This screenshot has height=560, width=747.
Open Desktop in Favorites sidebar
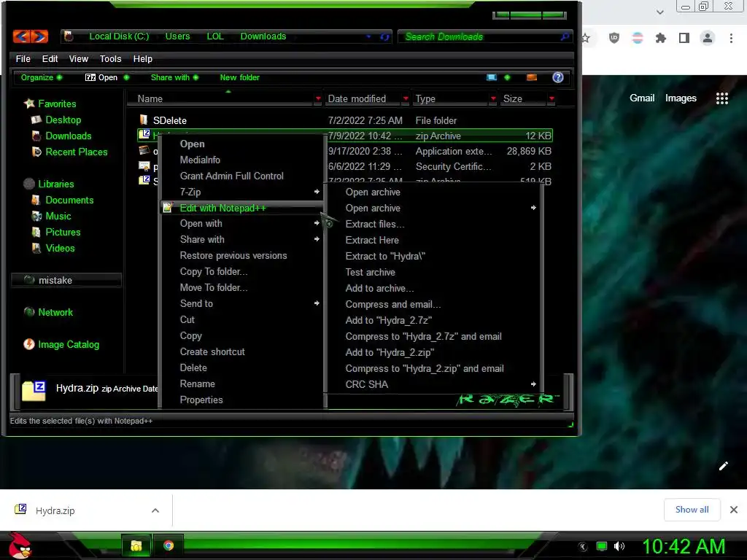pyautogui.click(x=63, y=120)
